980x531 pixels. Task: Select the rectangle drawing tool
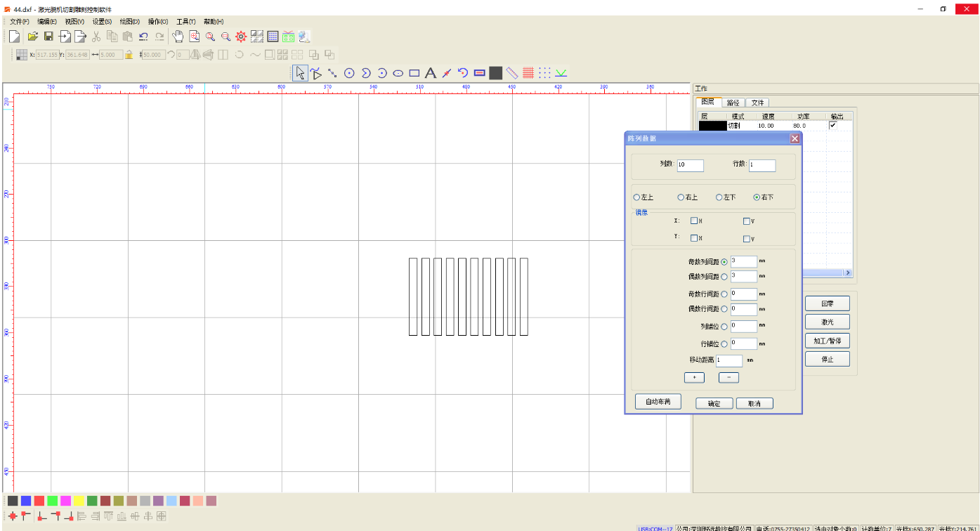click(x=414, y=73)
